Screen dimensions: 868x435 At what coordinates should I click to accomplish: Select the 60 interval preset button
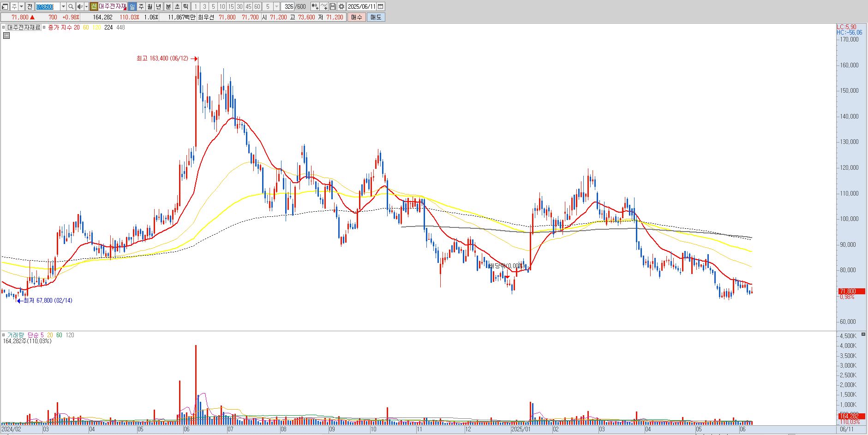[257, 6]
